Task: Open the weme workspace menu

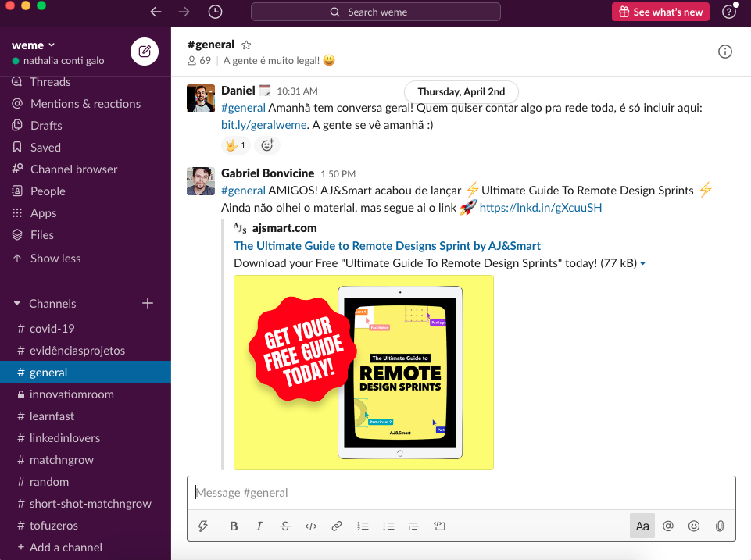Action: coord(33,45)
